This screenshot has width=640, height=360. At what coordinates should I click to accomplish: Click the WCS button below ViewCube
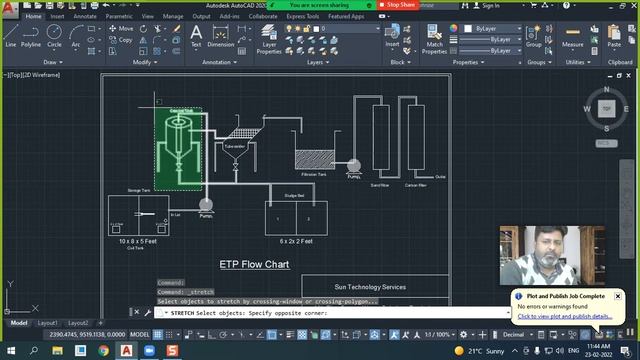[607, 143]
